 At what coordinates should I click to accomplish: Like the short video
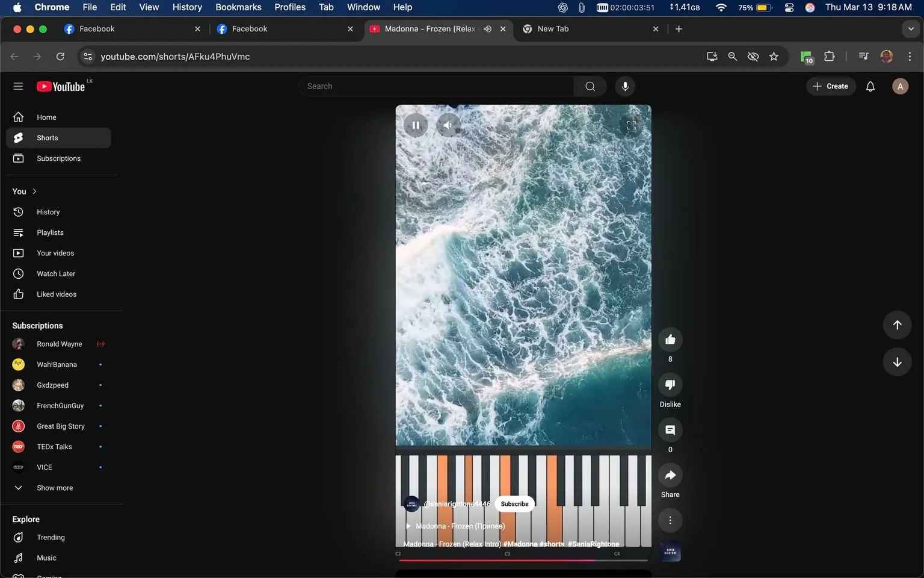click(x=670, y=339)
